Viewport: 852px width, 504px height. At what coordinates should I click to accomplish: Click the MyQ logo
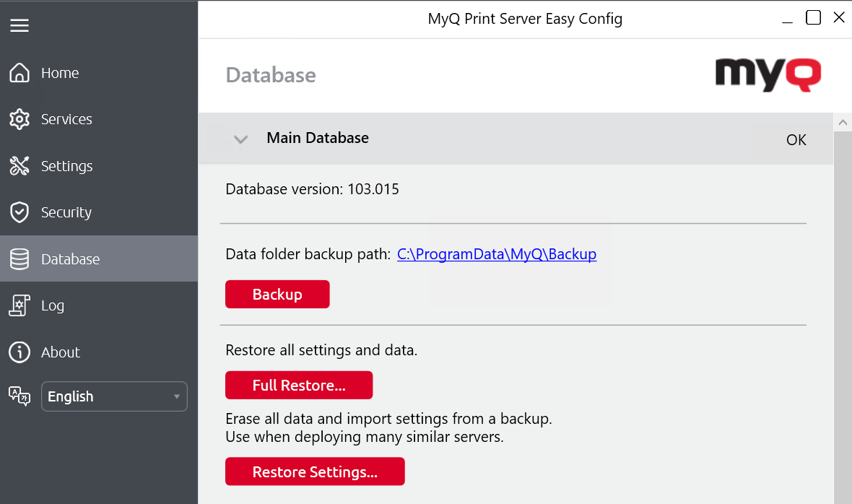pos(768,74)
